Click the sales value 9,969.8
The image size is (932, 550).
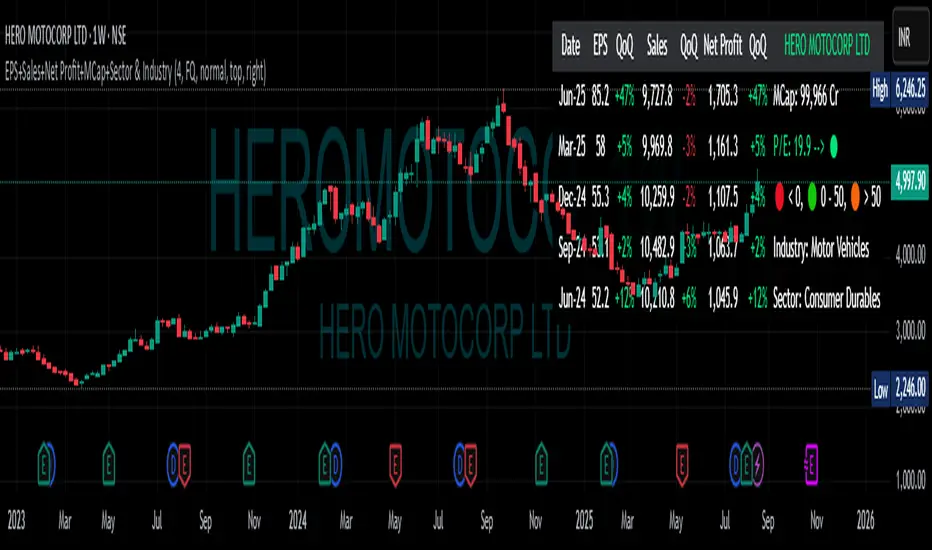coord(657,146)
